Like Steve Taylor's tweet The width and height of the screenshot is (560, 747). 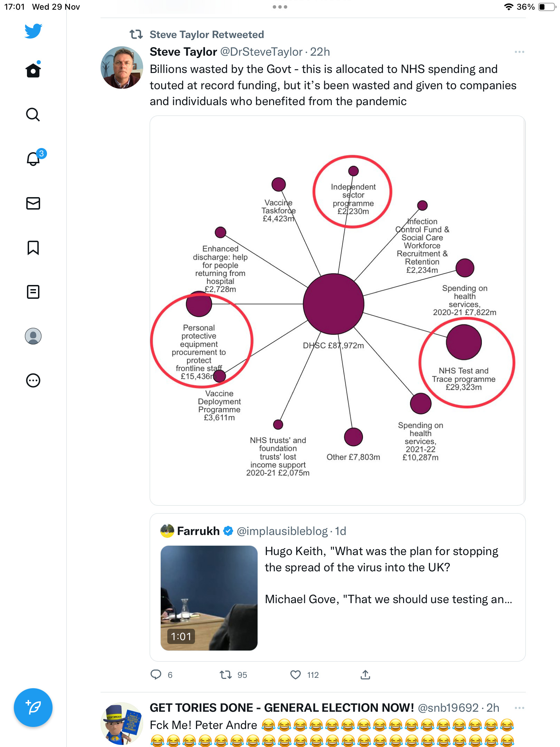click(x=296, y=675)
